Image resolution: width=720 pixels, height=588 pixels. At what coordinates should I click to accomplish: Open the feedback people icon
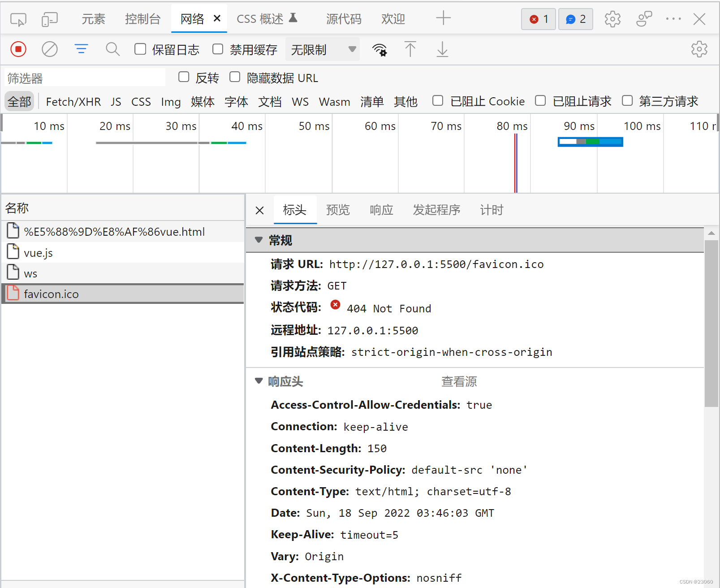644,19
